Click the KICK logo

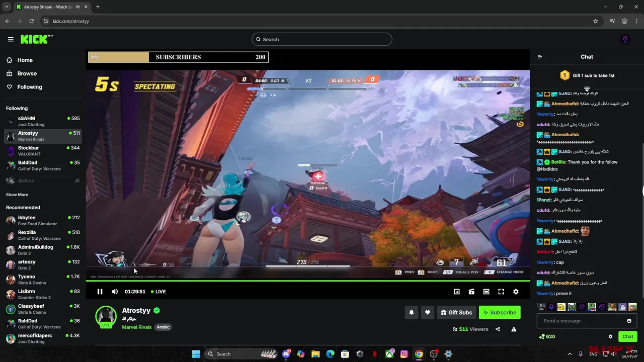click(36, 39)
